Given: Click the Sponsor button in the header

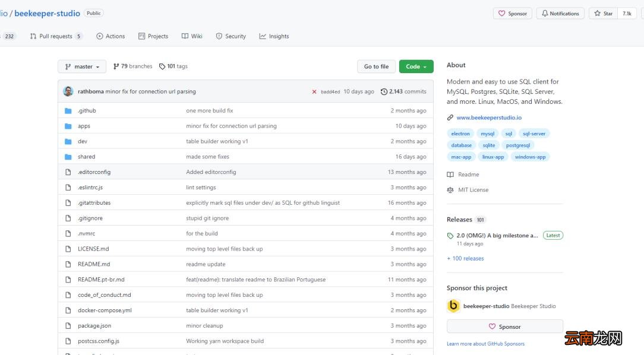Looking at the screenshot, I should (x=513, y=14).
